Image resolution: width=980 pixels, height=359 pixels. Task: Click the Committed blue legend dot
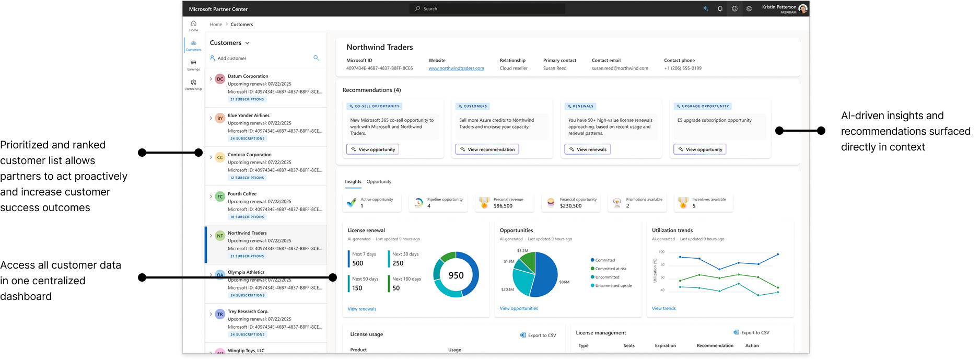(x=592, y=260)
